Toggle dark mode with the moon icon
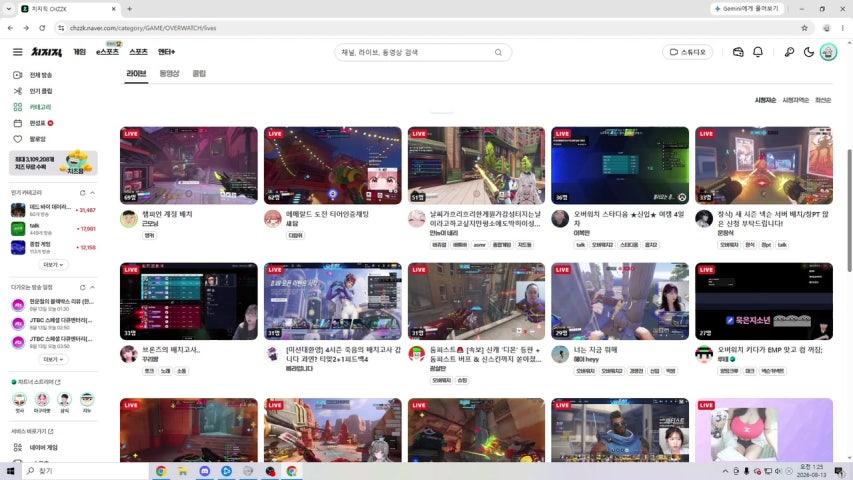Viewport: 853px width, 480px height. 809,52
